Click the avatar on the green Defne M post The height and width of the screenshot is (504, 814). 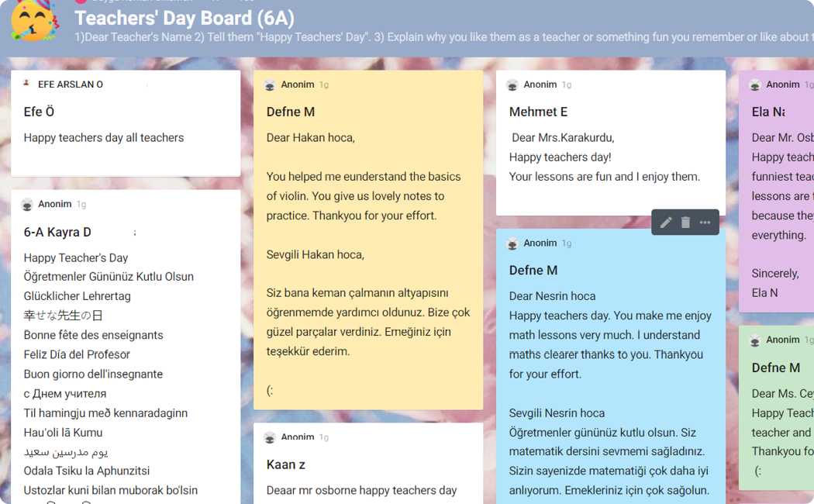[x=755, y=340]
